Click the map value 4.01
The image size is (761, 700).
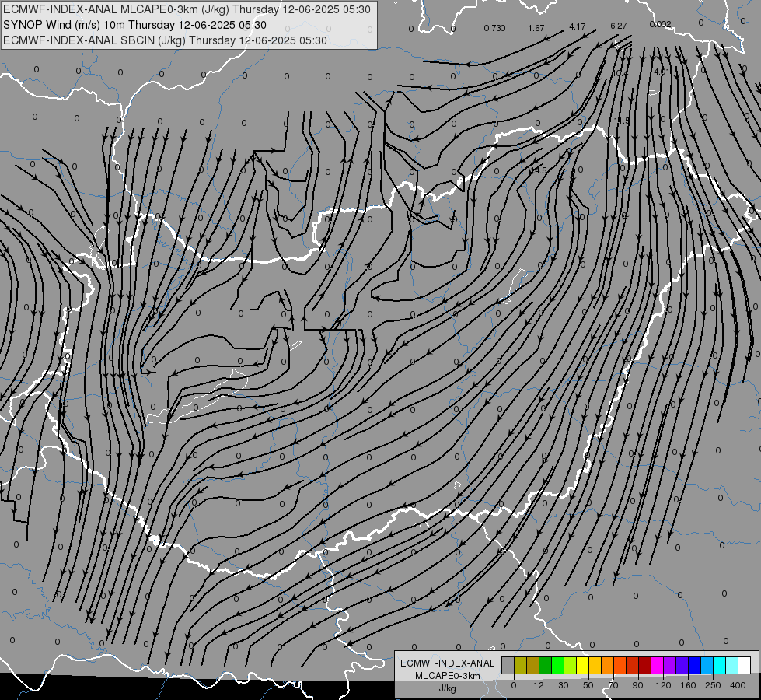[x=662, y=72]
